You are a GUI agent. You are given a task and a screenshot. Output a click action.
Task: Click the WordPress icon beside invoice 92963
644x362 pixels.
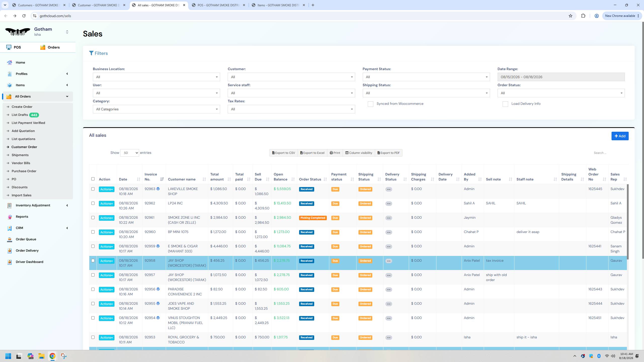coord(158,189)
